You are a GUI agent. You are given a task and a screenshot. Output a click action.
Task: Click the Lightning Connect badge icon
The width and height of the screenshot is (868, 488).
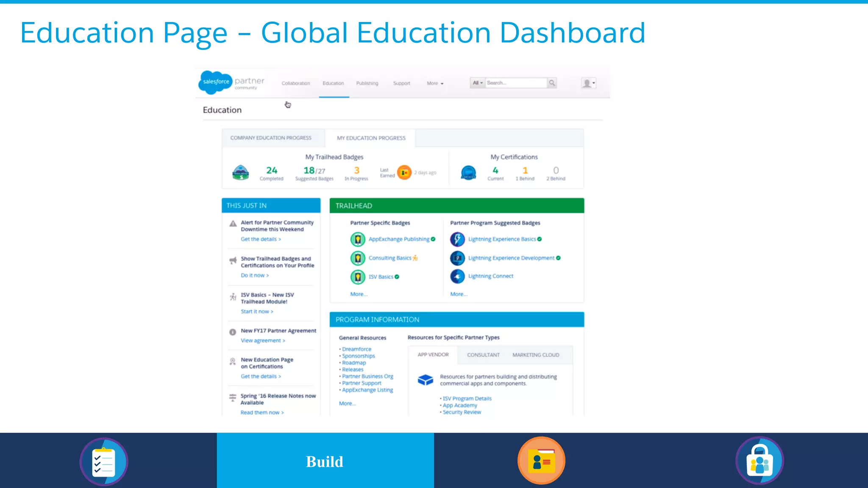click(457, 277)
